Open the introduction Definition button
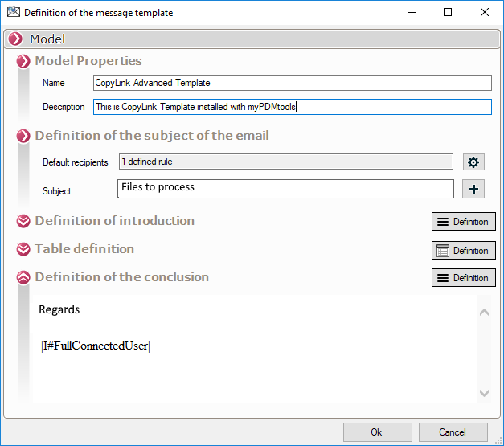 tap(463, 222)
